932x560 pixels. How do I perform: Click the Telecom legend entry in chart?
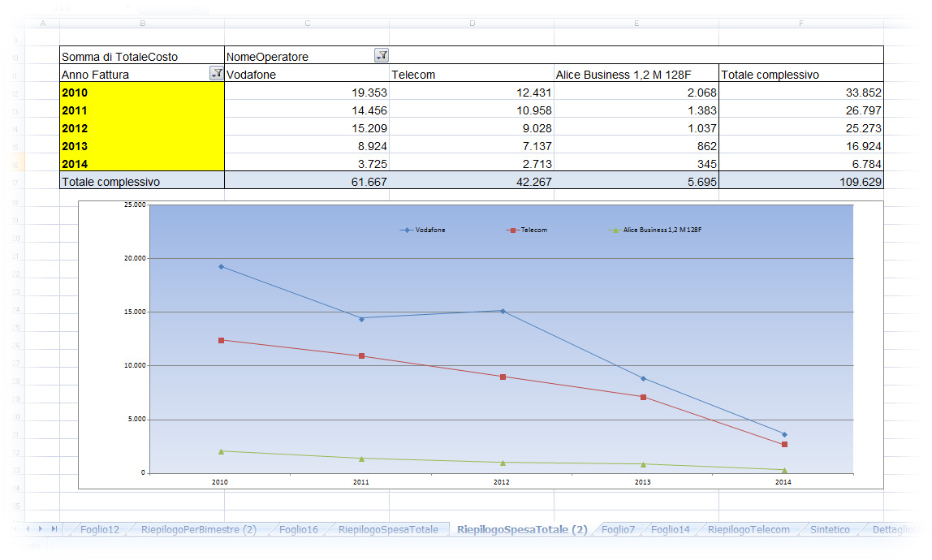click(527, 230)
